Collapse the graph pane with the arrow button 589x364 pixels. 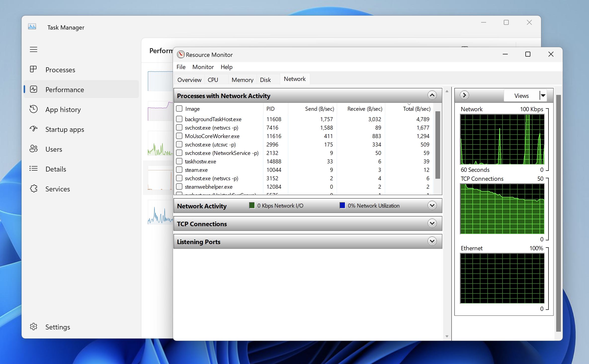(x=464, y=95)
